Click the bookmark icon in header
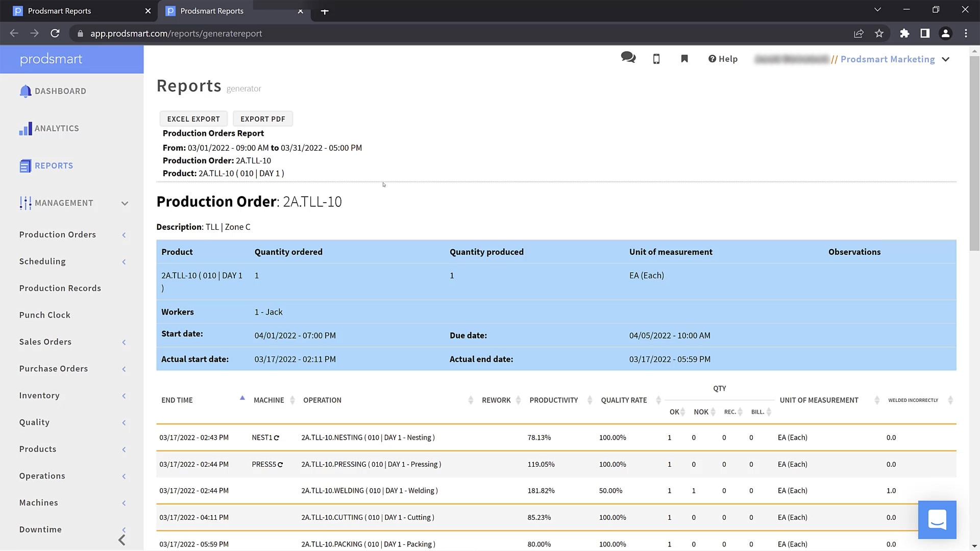Viewport: 980px width, 551px height. [x=684, y=59]
